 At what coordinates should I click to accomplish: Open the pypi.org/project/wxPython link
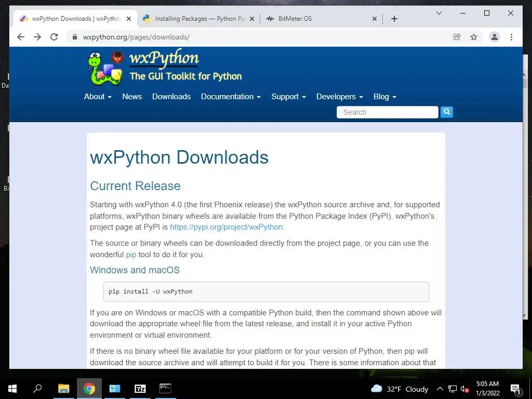[x=227, y=227]
